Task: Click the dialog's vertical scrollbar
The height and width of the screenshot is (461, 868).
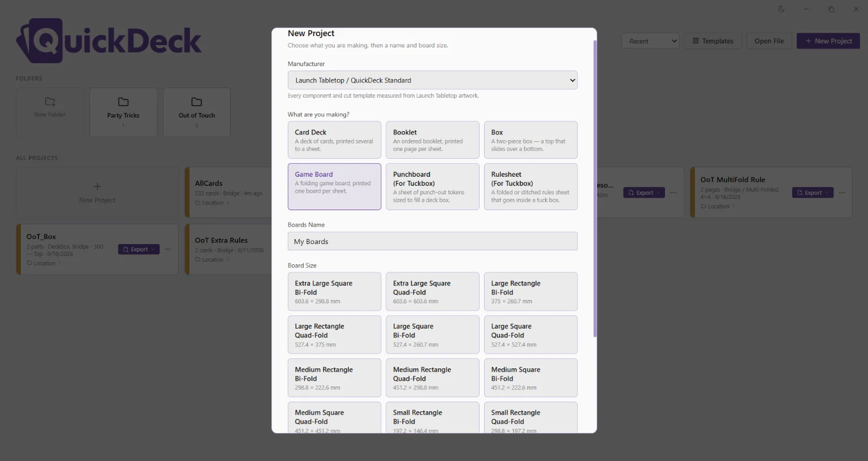Action: coord(595,189)
